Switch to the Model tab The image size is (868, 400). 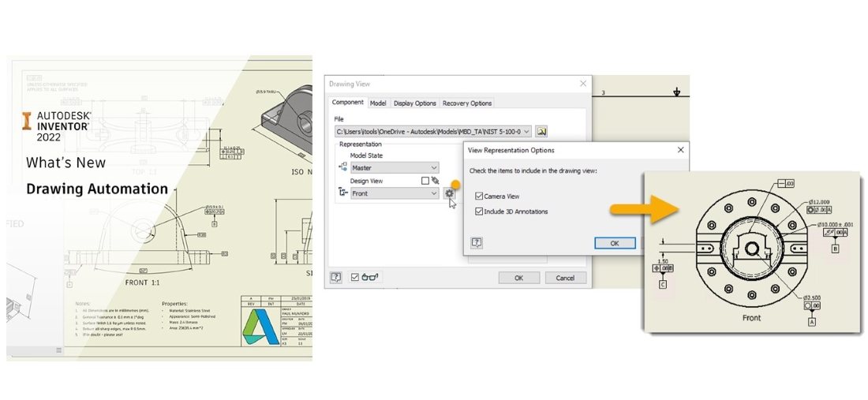pyautogui.click(x=378, y=103)
